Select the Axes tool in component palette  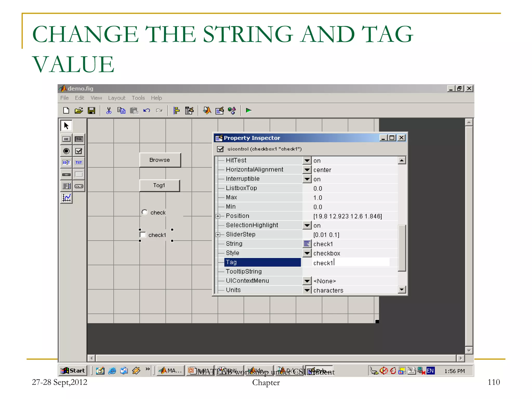point(66,198)
